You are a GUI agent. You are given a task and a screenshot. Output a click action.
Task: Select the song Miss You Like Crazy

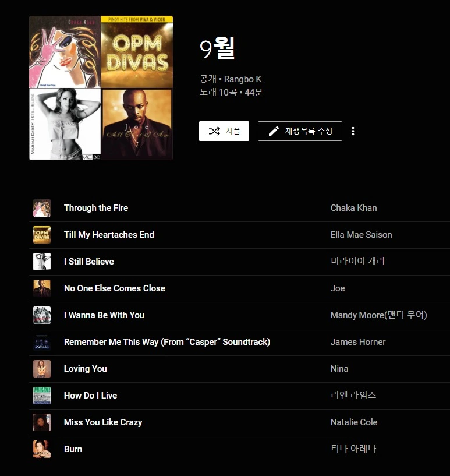[103, 422]
